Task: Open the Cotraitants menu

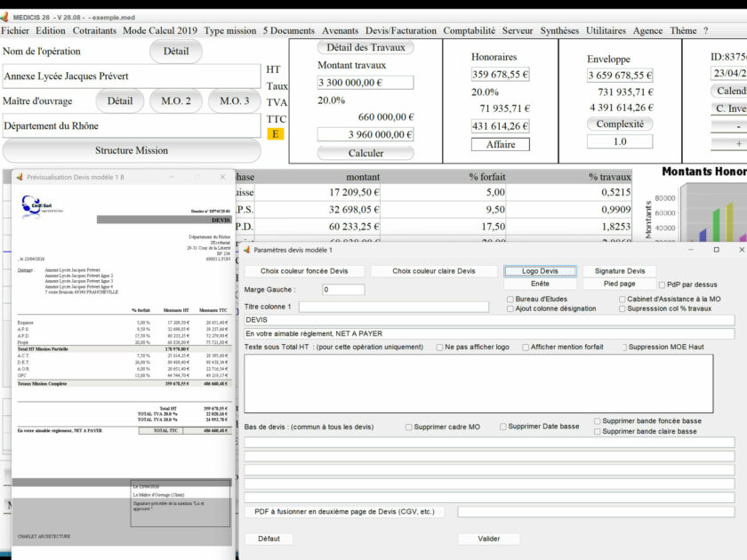Action: [x=94, y=30]
